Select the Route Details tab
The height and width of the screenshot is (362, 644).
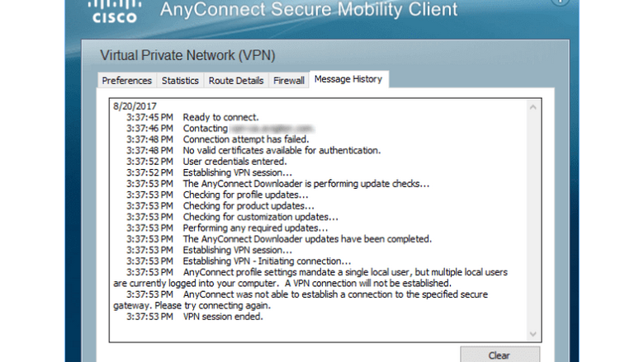[x=236, y=80]
